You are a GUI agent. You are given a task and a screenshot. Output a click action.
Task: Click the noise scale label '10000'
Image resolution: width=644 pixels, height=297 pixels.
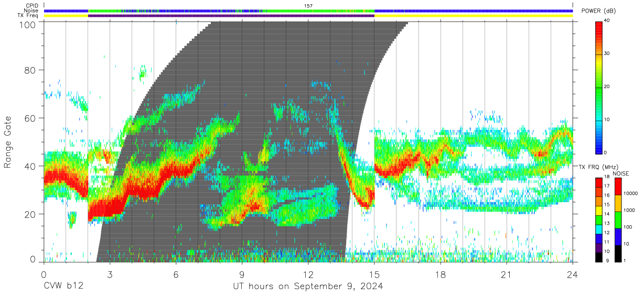[x=631, y=193]
